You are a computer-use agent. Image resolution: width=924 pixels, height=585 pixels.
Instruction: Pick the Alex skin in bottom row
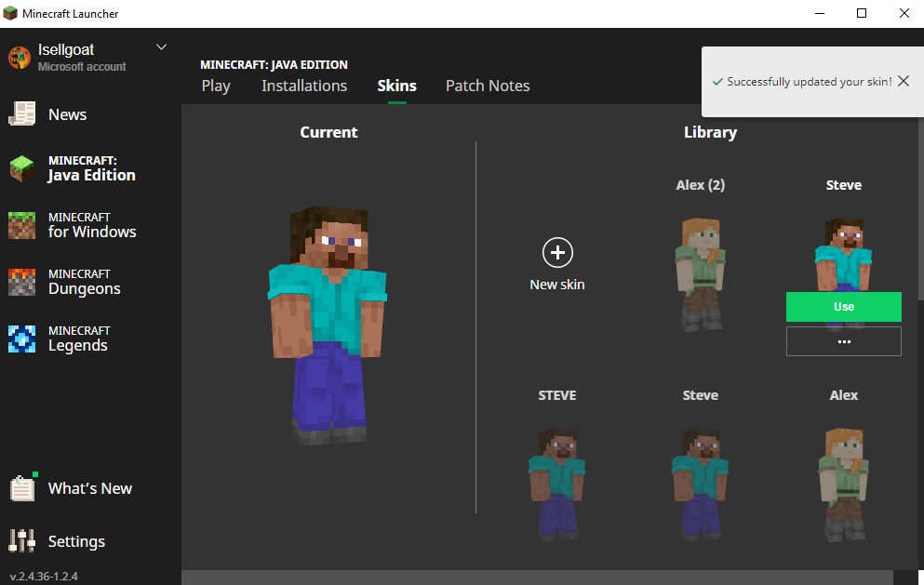tap(843, 482)
